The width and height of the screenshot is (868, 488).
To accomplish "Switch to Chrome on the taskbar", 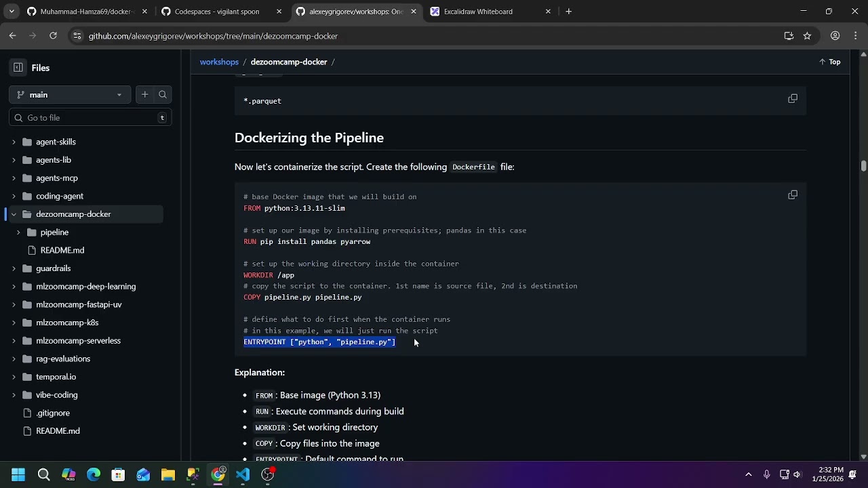I will coord(218,474).
